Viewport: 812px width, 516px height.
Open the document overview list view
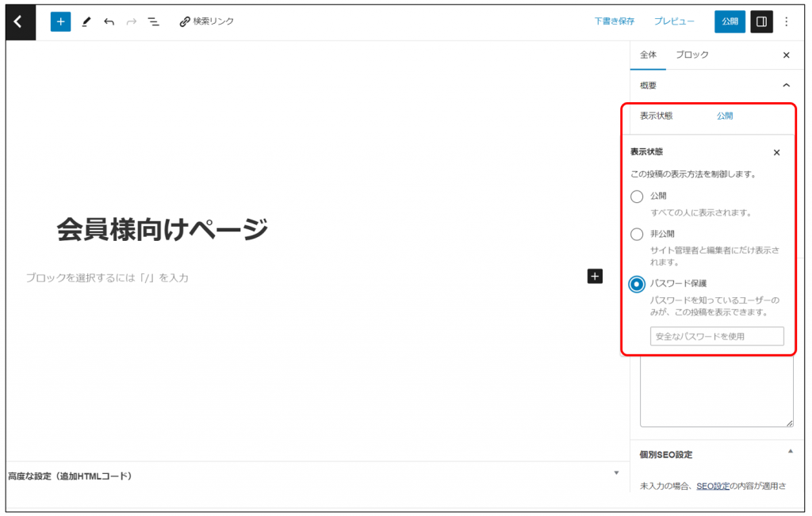154,22
